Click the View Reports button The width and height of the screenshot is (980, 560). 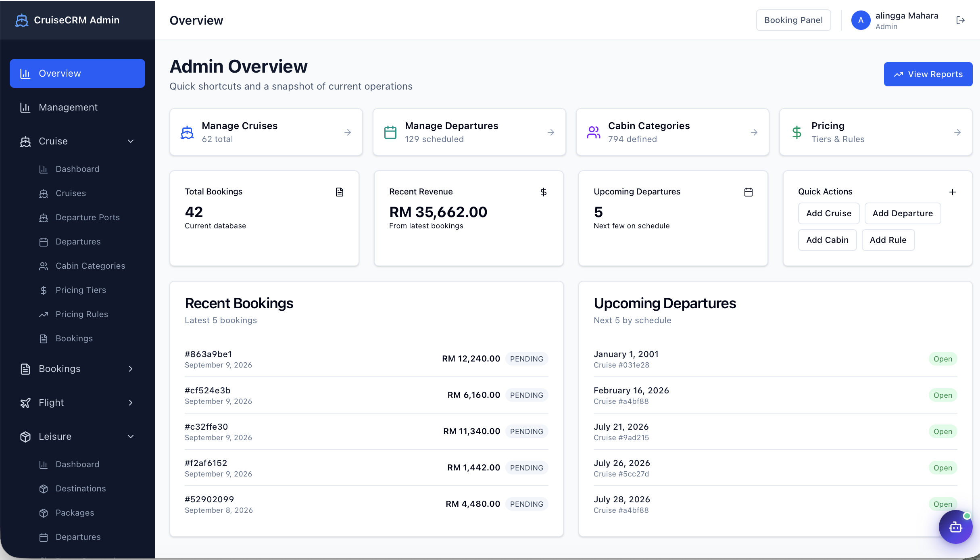(928, 74)
